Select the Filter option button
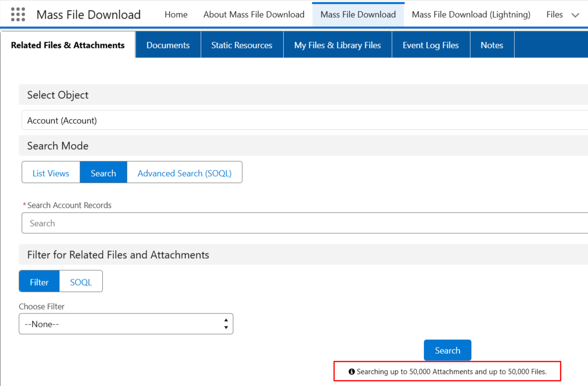 click(39, 282)
